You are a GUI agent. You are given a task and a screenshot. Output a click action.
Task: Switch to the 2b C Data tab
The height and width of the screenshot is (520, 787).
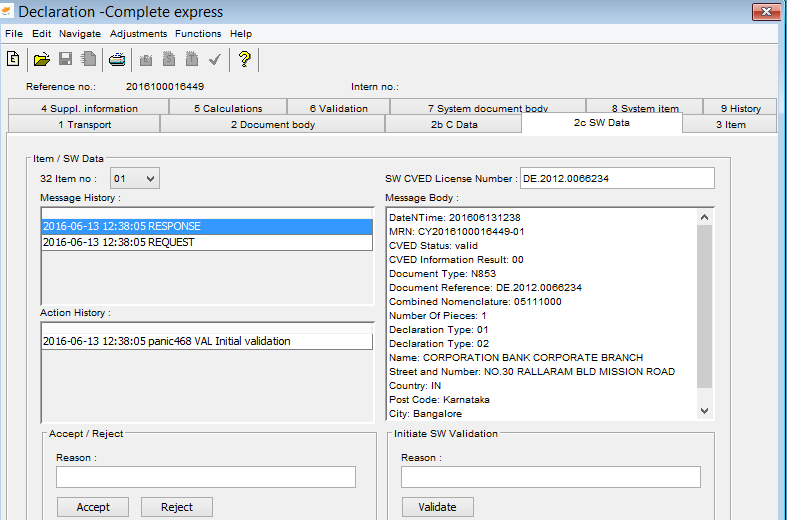454,124
